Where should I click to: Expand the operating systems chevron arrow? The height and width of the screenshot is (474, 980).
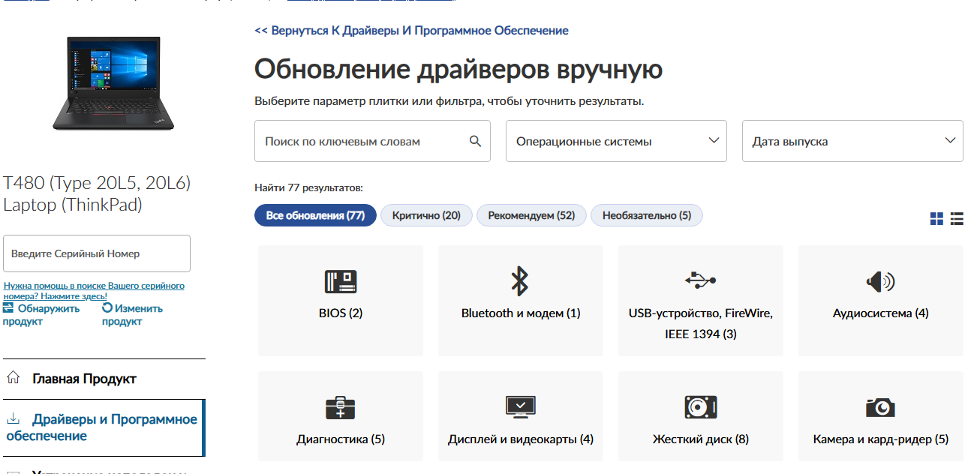point(714,140)
